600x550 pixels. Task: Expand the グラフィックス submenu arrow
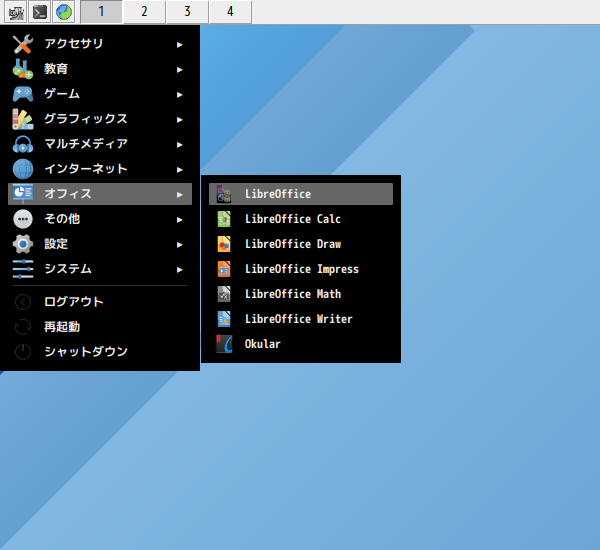179,120
